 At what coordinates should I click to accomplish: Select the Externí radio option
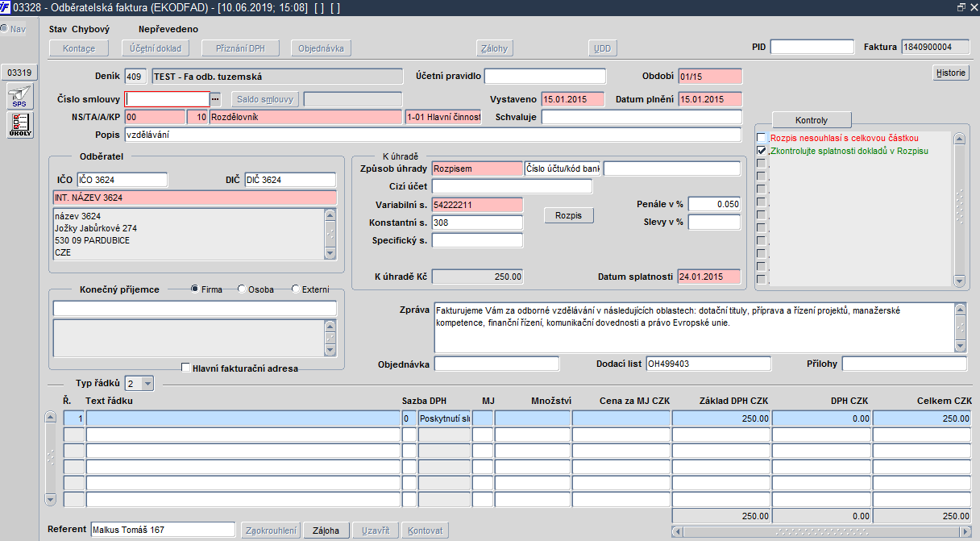296,289
